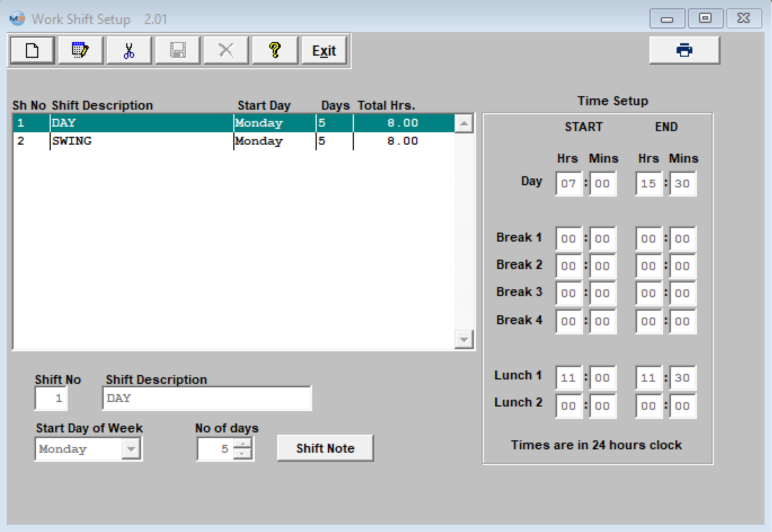Viewport: 772px width, 532px height.
Task: Open the Shift Note button
Action: [325, 448]
